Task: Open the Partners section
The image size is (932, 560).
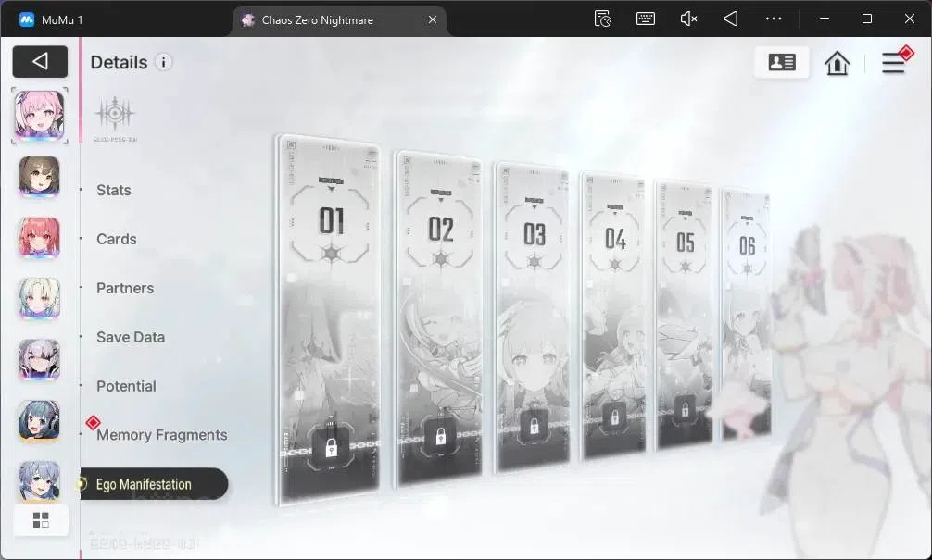Action: click(125, 288)
